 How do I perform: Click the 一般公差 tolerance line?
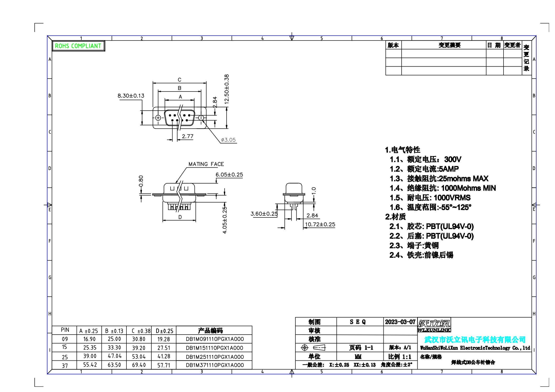[357, 365]
